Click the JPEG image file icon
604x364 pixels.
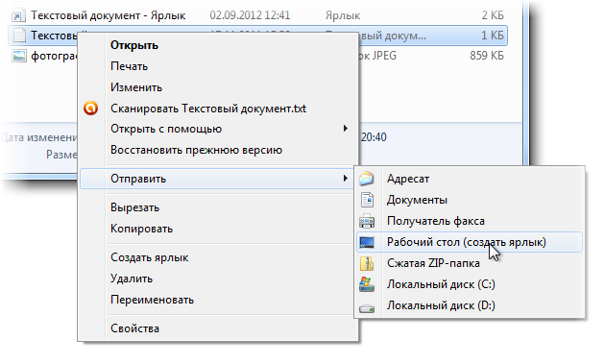(x=19, y=56)
